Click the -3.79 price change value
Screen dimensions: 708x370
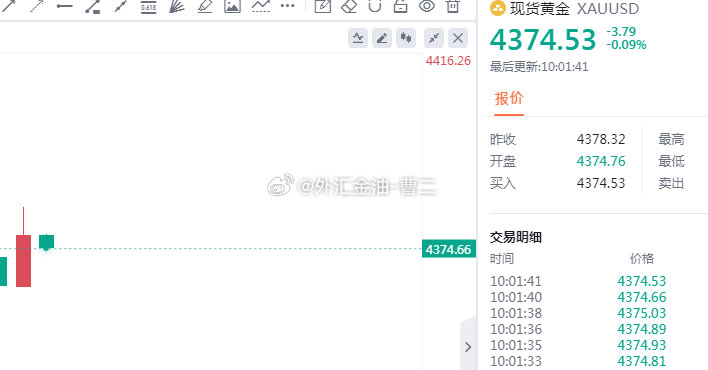point(621,32)
